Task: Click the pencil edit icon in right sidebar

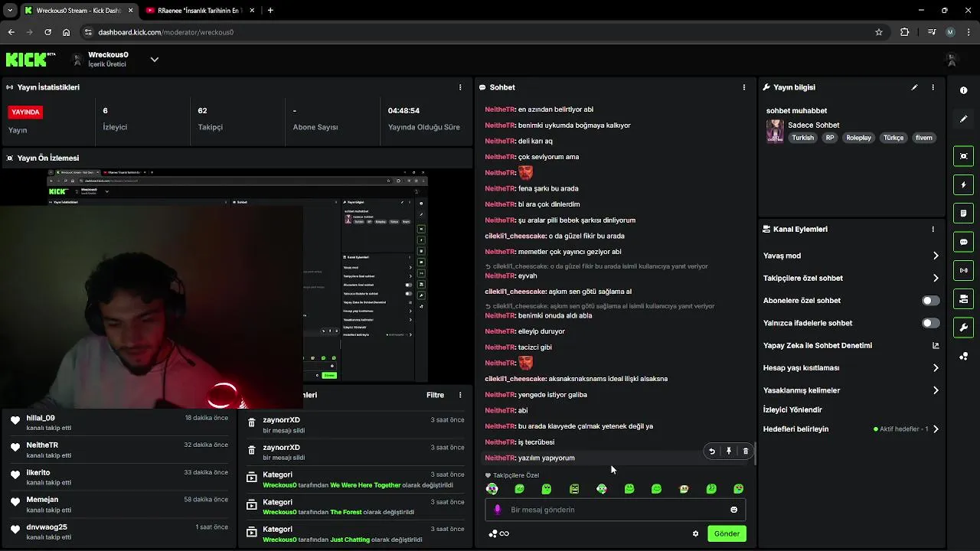Action: coord(963,119)
